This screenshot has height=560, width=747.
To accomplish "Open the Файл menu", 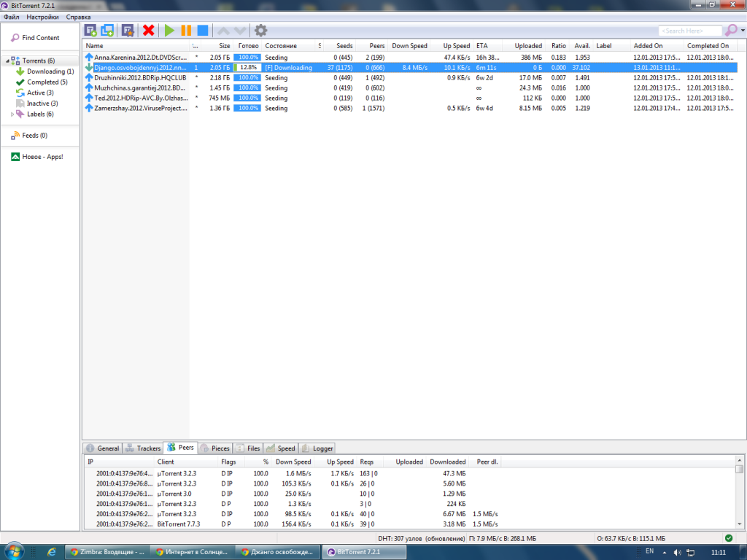I will tap(12, 17).
